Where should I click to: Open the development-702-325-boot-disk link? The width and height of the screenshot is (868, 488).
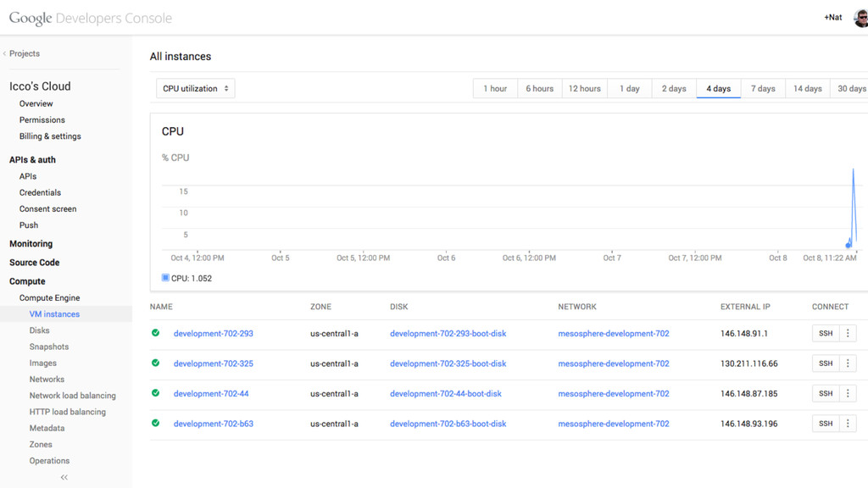pyautogui.click(x=448, y=363)
